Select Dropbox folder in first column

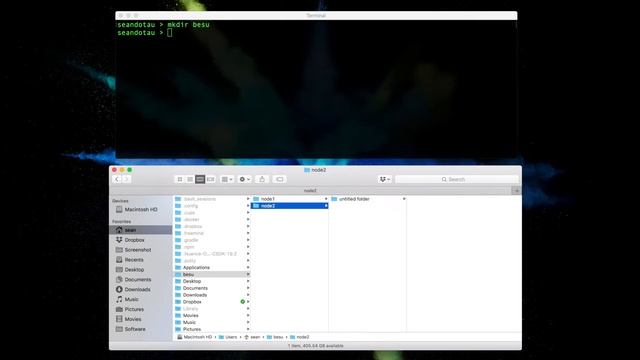(x=212, y=302)
